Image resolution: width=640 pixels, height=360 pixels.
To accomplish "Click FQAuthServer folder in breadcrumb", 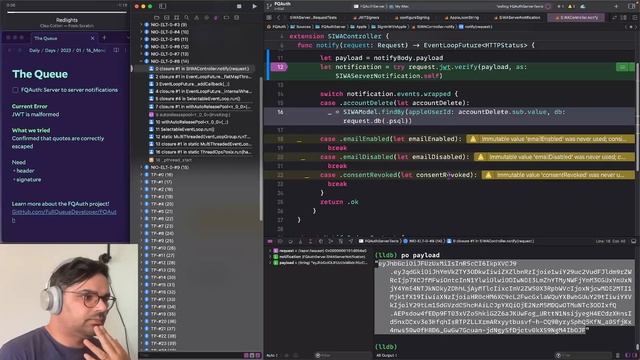I will [x=330, y=27].
